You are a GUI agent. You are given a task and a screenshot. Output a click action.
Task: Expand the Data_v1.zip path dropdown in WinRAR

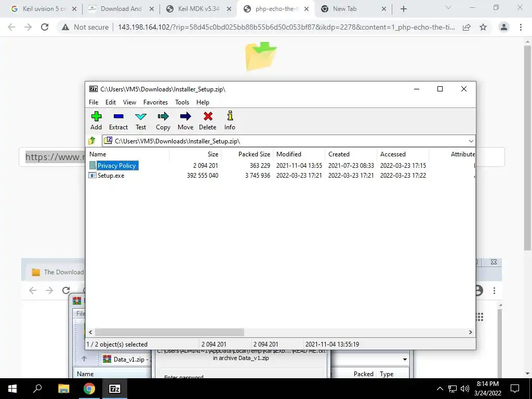(x=405, y=359)
